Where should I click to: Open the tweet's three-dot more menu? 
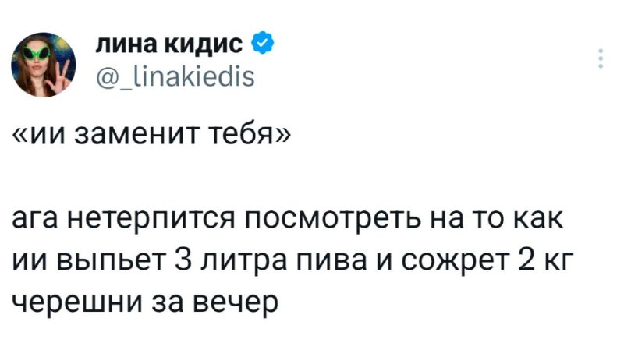tap(601, 58)
